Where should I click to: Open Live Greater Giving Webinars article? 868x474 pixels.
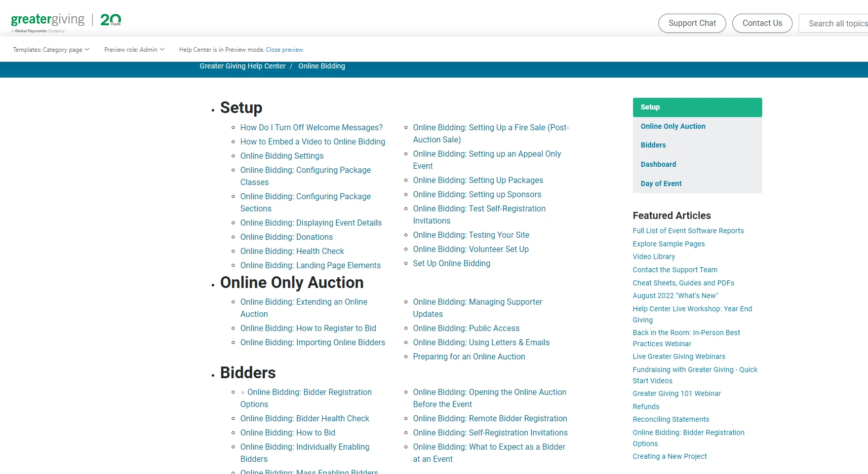679,356
